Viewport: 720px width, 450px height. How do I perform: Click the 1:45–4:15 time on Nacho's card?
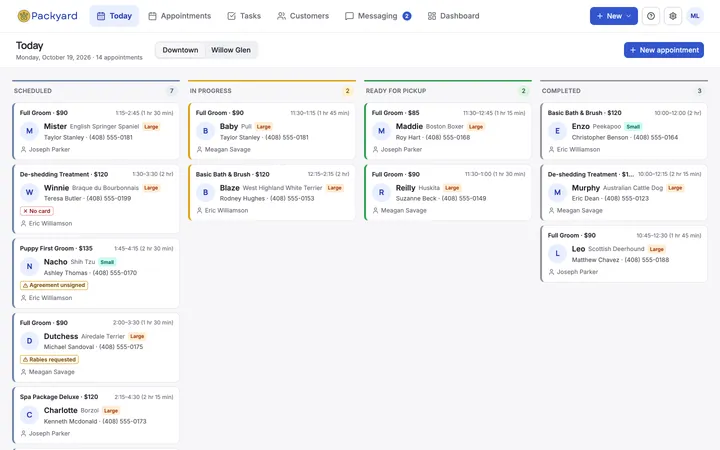(x=143, y=248)
